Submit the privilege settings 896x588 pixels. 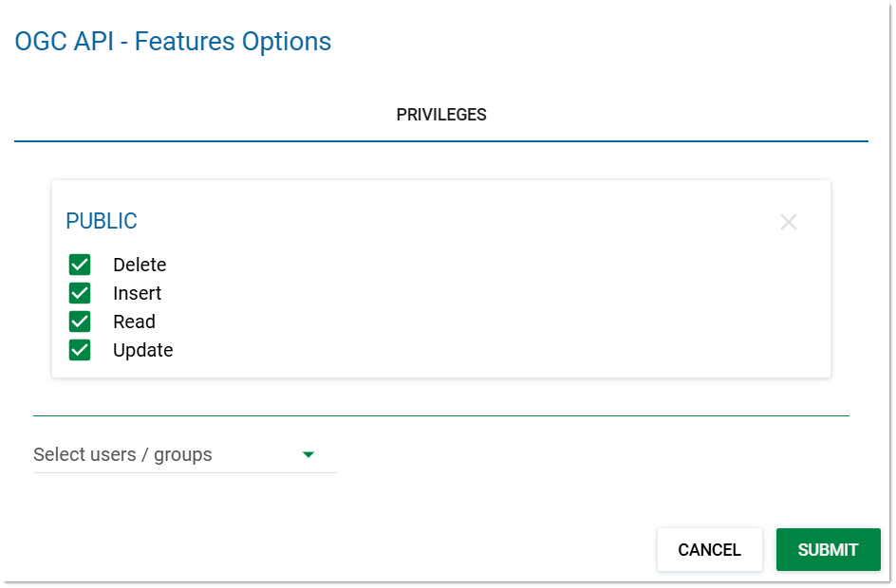click(828, 550)
